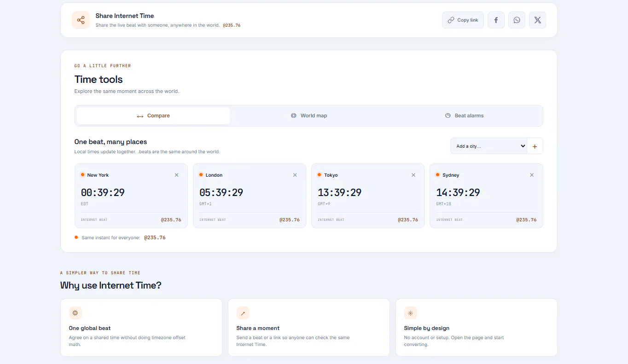Image resolution: width=628 pixels, height=364 pixels.
Task: Remove the New York city card
Action: (x=177, y=175)
